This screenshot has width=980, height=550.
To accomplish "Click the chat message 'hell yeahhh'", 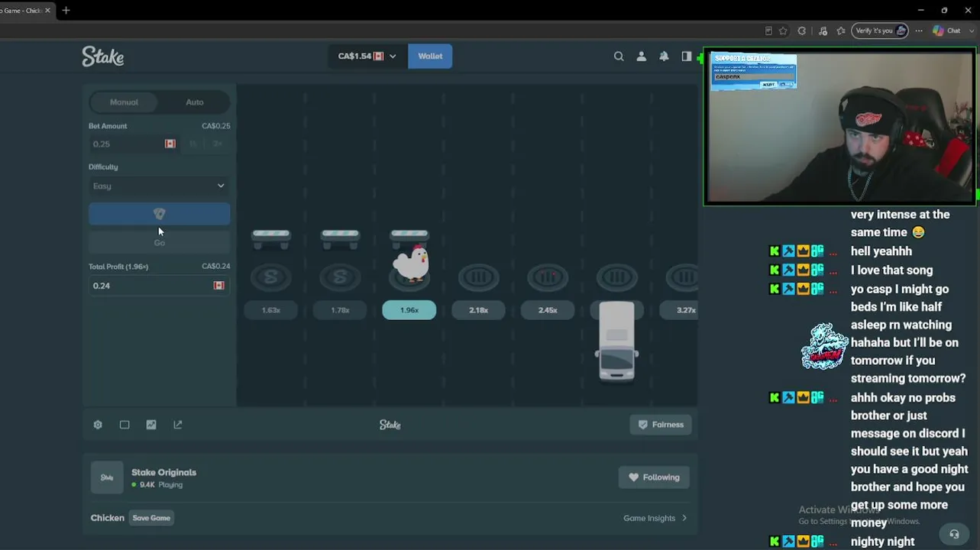I will click(881, 251).
